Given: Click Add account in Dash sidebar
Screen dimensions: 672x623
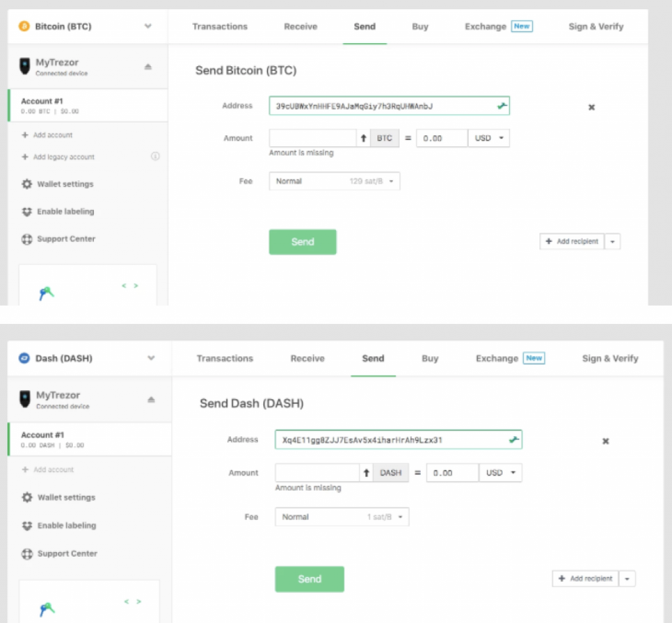Looking at the screenshot, I should pyautogui.click(x=47, y=470).
